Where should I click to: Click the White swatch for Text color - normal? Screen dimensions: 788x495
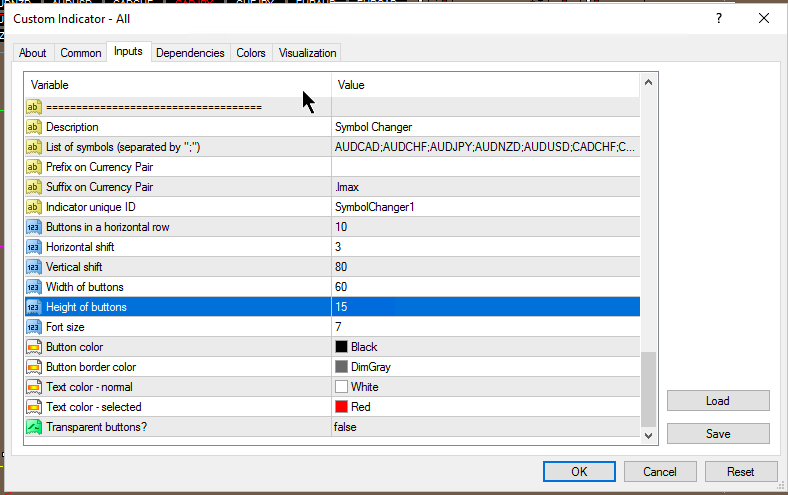coord(341,386)
